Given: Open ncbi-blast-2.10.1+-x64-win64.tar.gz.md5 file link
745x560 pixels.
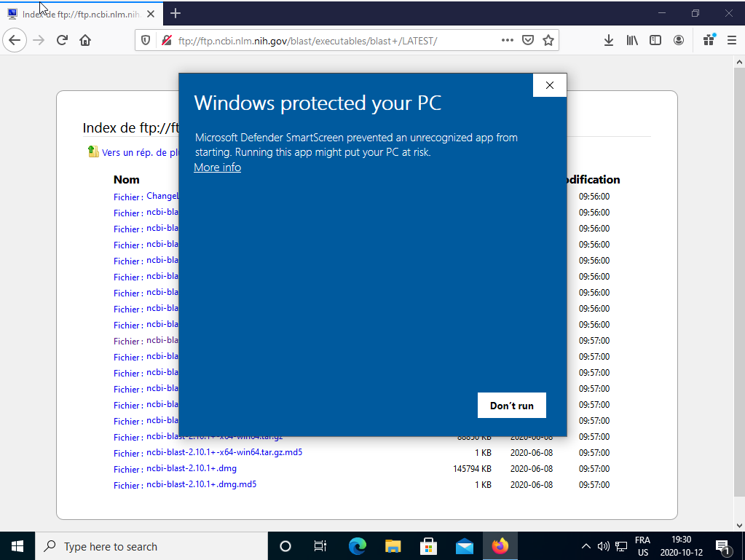Looking at the screenshot, I should 224,452.
